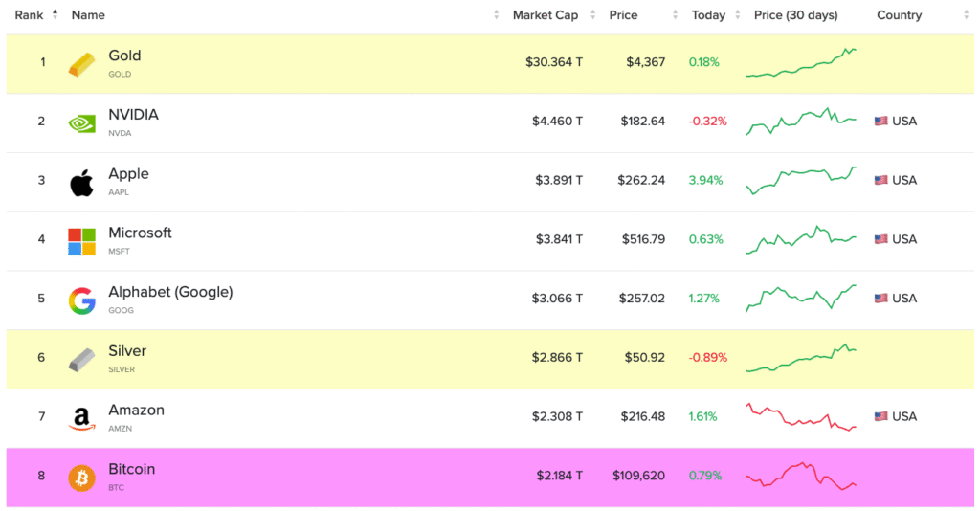The width and height of the screenshot is (980, 511).
Task: Click the Gold bar icon
Action: (x=81, y=64)
